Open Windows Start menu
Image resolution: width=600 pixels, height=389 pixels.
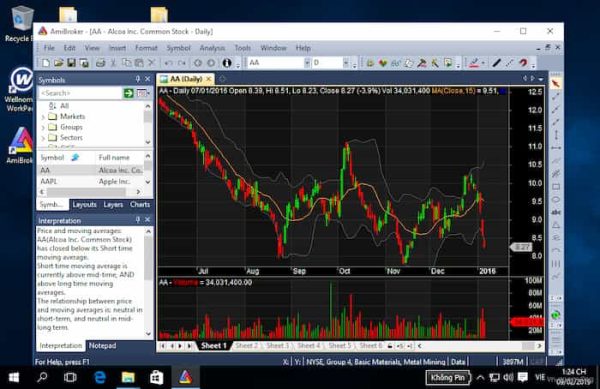click(x=14, y=378)
